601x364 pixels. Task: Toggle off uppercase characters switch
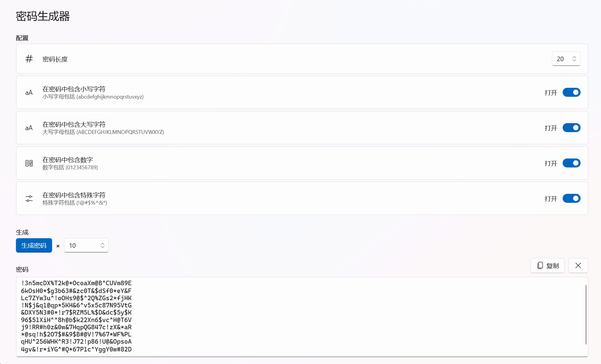(571, 128)
